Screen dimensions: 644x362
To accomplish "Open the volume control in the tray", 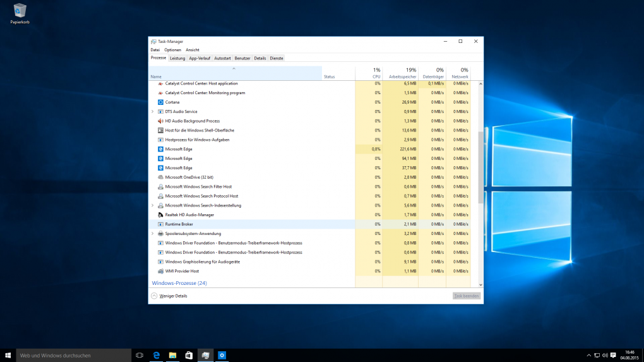I will tap(605, 356).
